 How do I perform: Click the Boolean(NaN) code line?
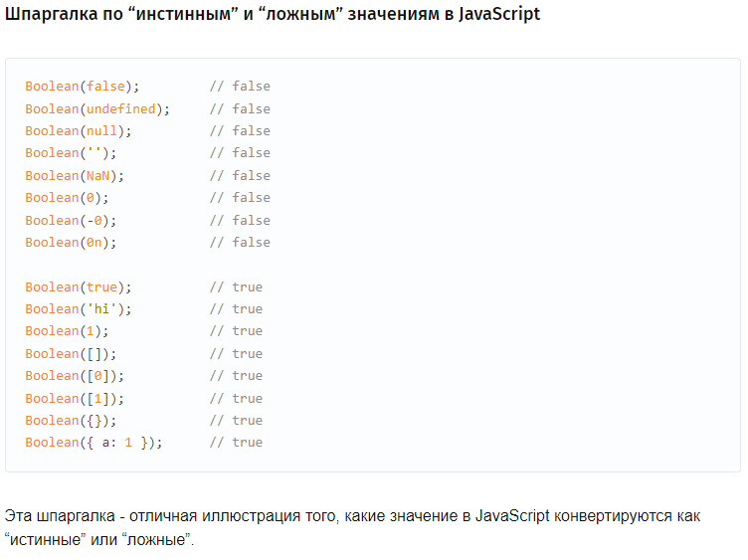(147, 175)
